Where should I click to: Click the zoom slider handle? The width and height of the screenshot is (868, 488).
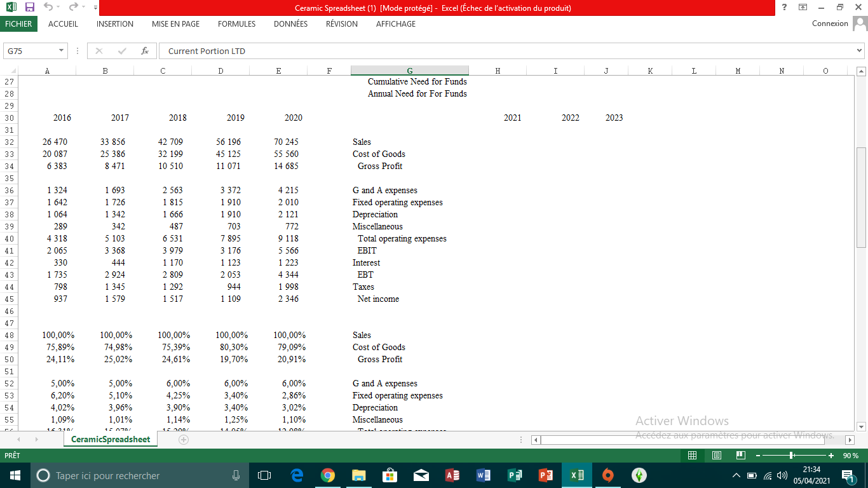791,455
